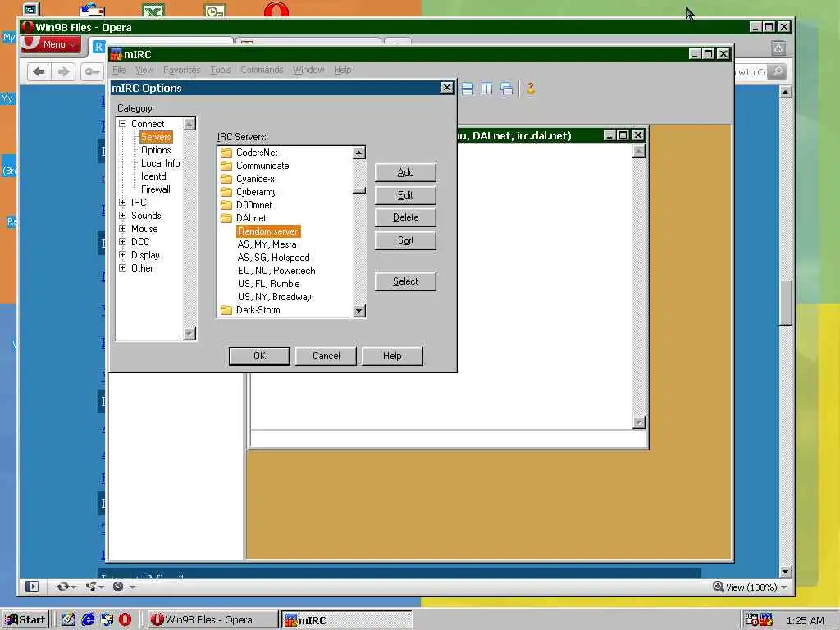
Task: Select Local Info tree item
Action: pos(160,163)
